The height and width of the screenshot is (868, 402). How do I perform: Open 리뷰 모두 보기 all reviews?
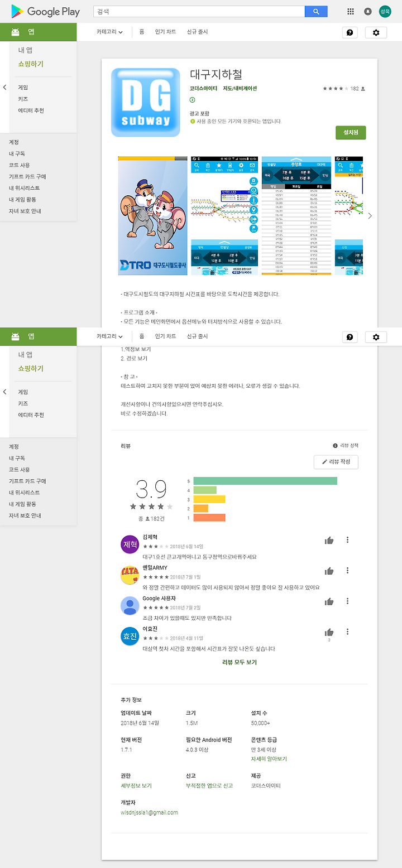240,662
